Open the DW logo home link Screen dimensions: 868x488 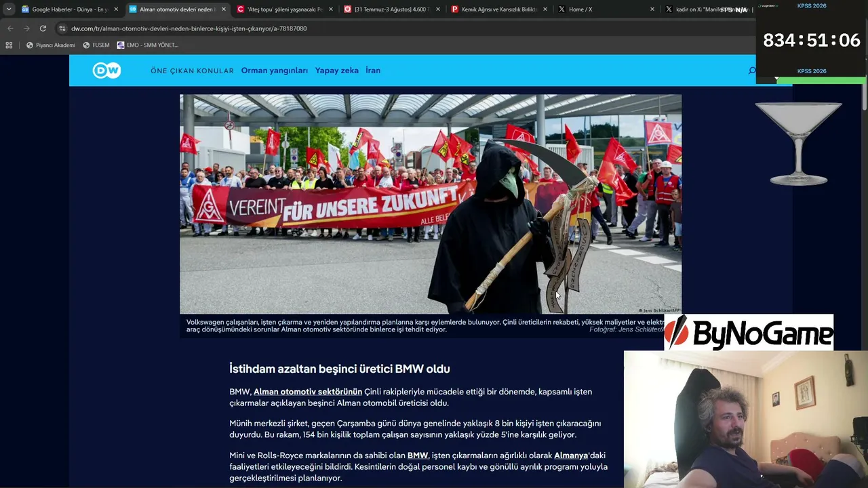point(106,70)
